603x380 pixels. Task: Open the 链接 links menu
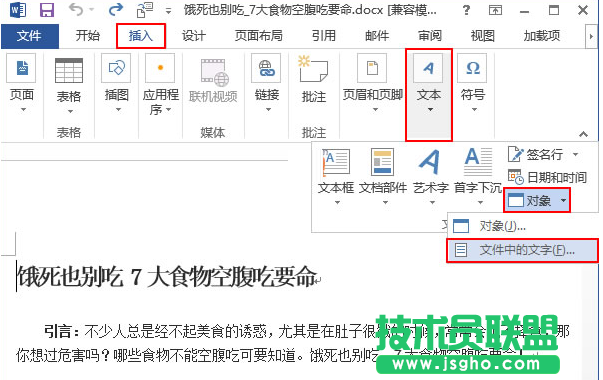267,83
